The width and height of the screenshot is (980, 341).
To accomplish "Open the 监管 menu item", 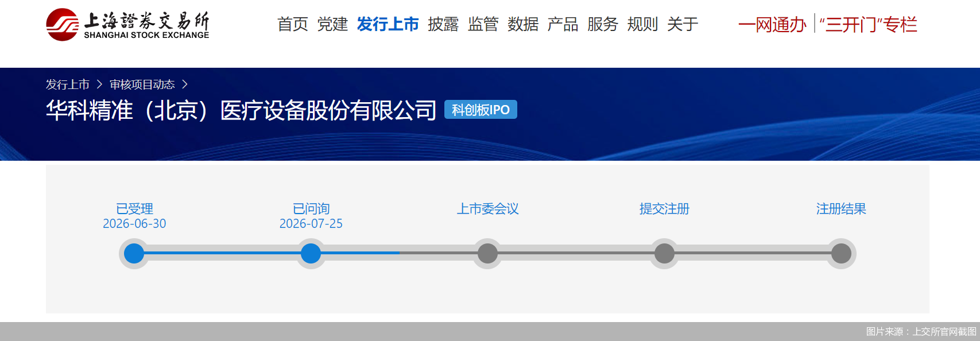I will [x=483, y=24].
